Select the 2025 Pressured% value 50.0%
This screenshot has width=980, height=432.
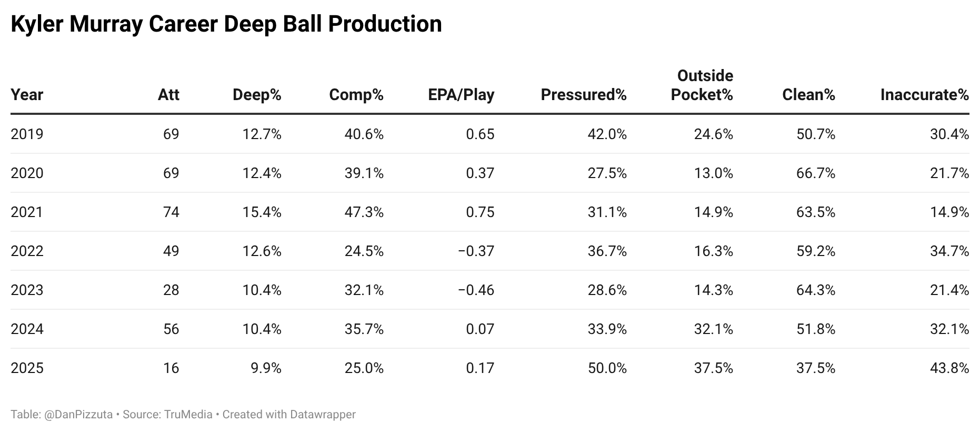(x=607, y=368)
